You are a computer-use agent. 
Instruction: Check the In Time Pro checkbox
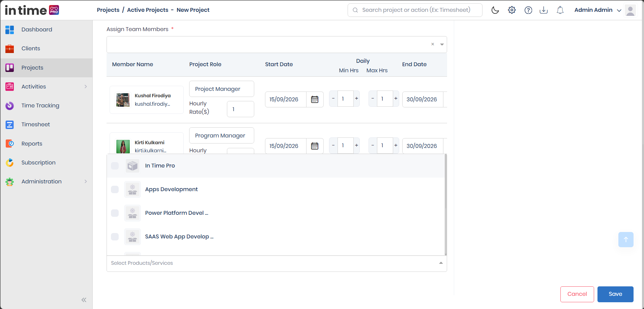click(x=115, y=165)
